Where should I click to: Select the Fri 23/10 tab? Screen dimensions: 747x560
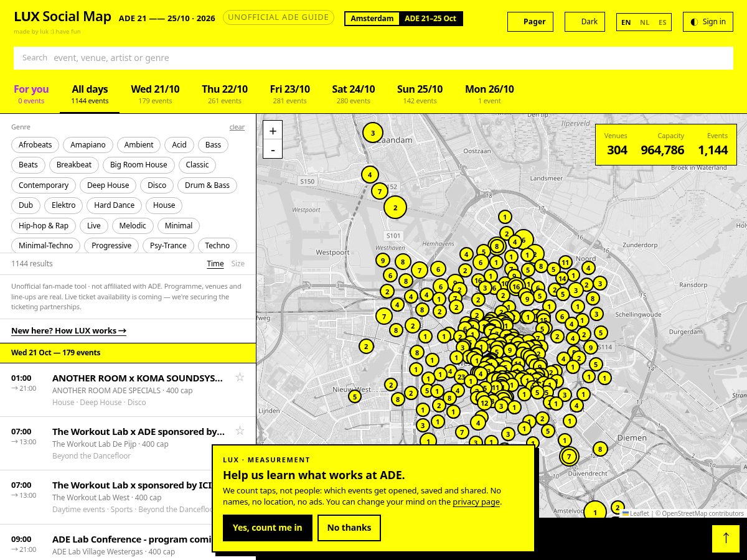pos(290,94)
